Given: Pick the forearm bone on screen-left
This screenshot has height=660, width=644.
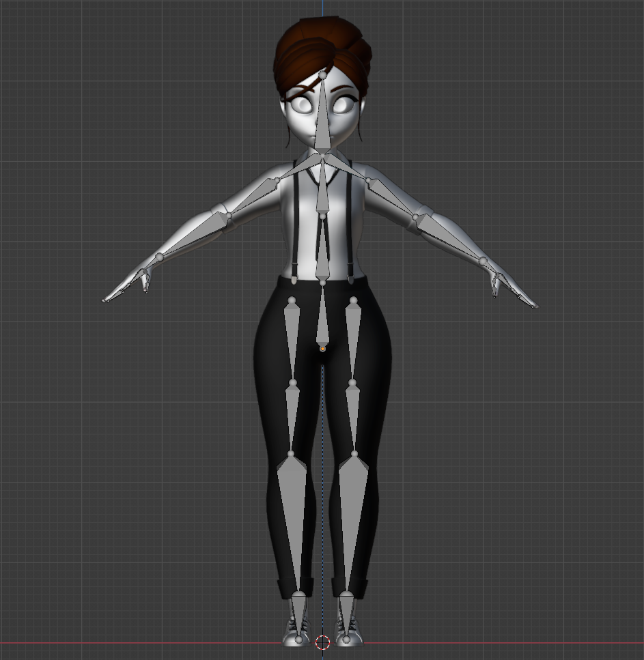Looking at the screenshot, I should coord(195,235).
